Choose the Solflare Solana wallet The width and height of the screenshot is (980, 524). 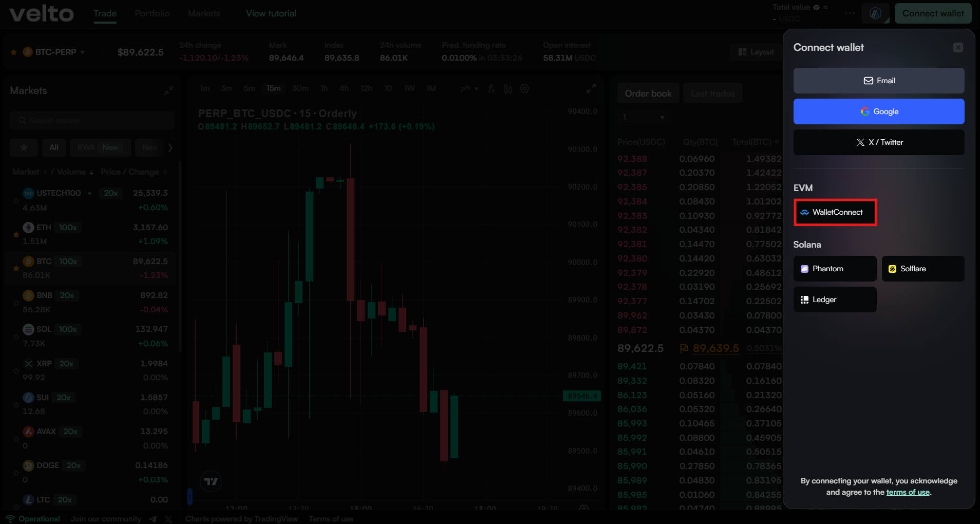[x=922, y=269]
